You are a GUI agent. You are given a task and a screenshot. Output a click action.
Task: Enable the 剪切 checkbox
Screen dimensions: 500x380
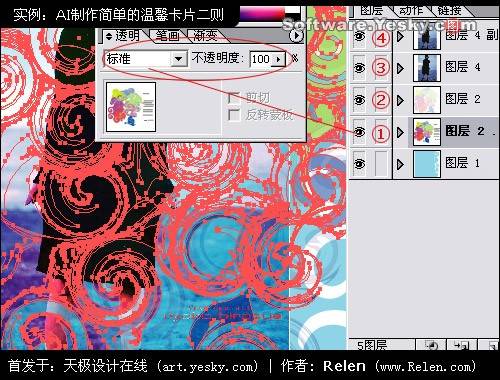(x=234, y=98)
